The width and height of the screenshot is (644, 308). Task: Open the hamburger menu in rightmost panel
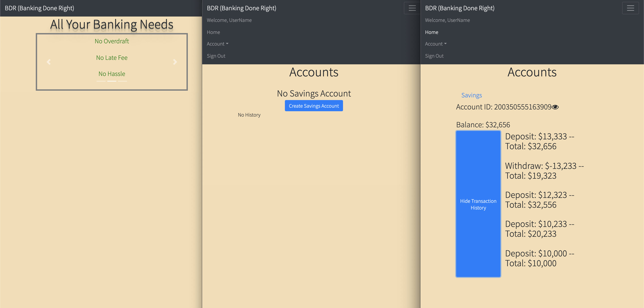[630, 8]
